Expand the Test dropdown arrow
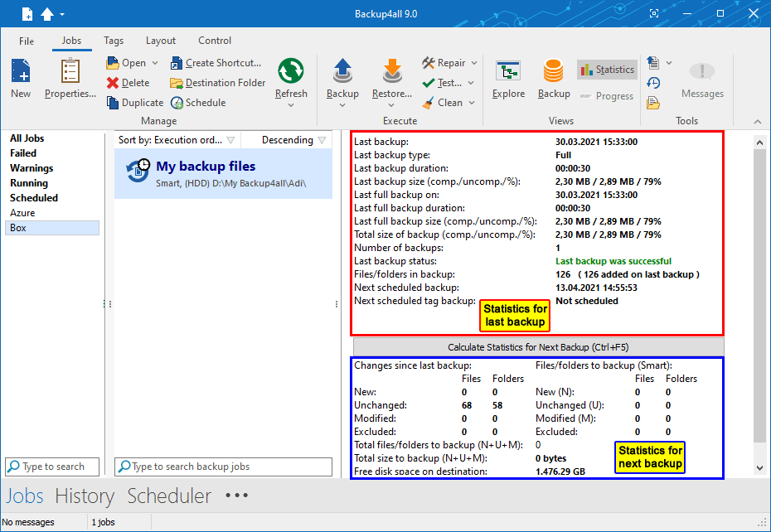The height and width of the screenshot is (532, 771). 471,83
